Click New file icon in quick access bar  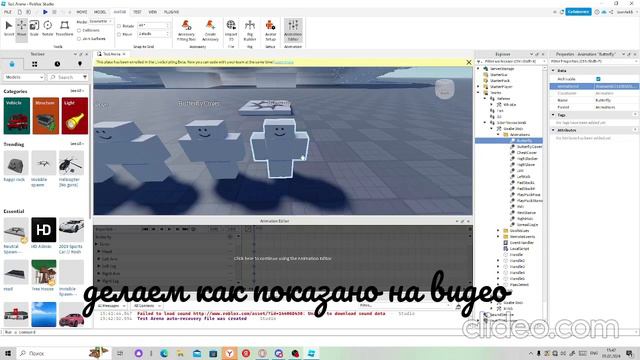[x=19, y=12]
